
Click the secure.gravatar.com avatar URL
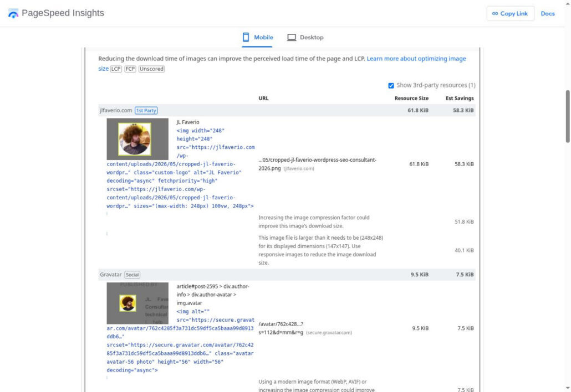pyautogui.click(x=281, y=328)
